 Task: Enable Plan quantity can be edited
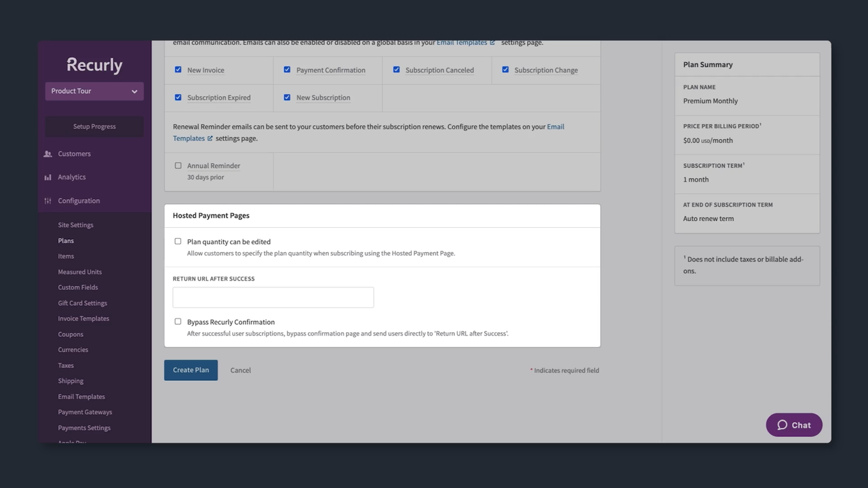(x=178, y=241)
